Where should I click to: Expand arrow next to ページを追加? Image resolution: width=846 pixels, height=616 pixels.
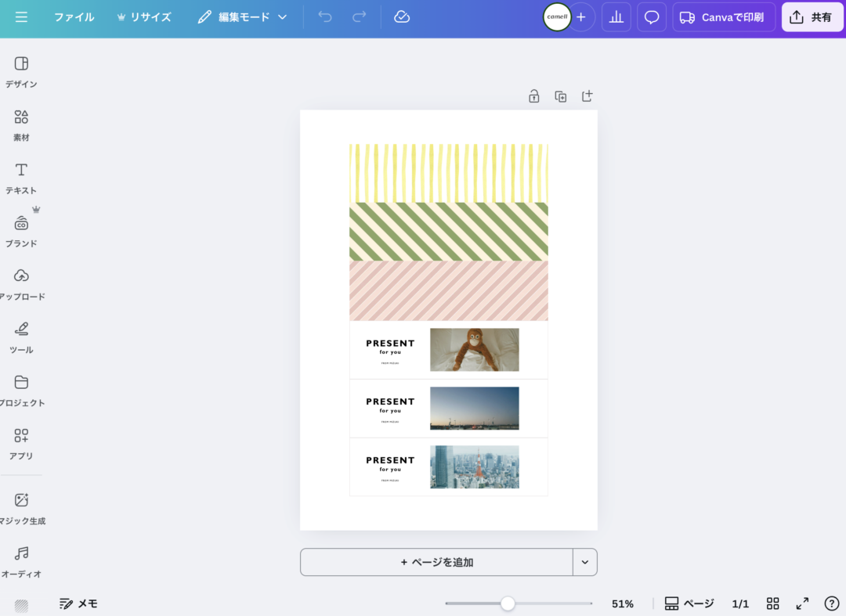point(585,562)
